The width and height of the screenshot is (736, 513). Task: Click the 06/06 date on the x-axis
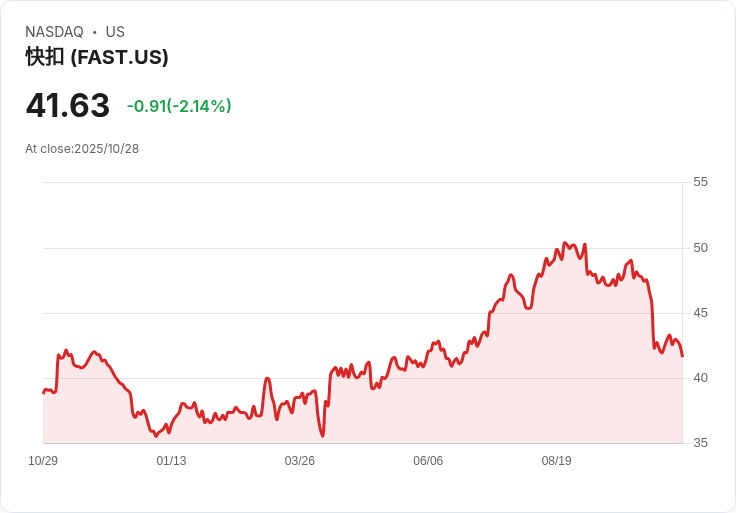tap(428, 461)
